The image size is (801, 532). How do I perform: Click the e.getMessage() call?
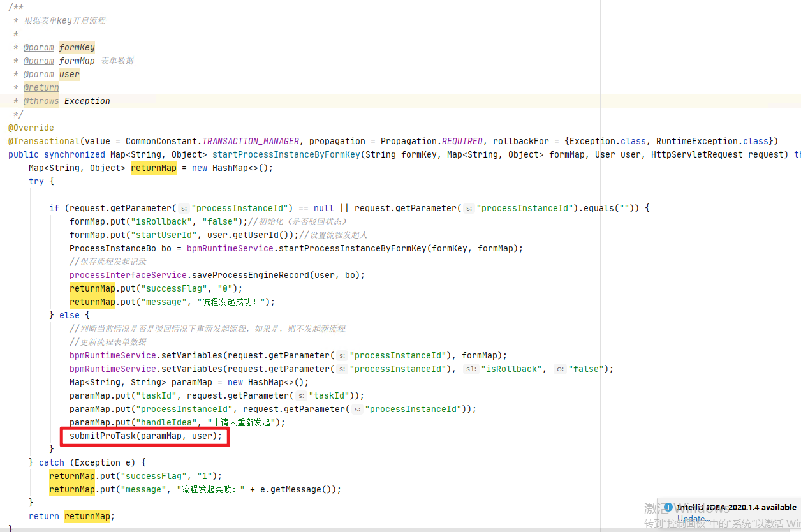[297, 489]
